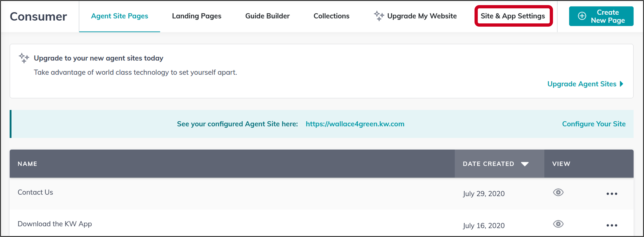Open the more options menu for Contact Us
644x237 pixels.
tap(611, 194)
